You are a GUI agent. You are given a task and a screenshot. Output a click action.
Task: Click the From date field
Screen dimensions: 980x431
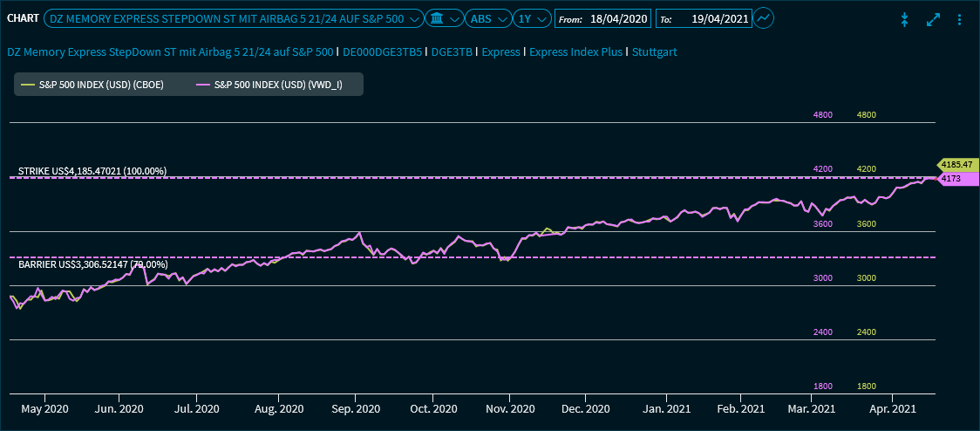click(618, 18)
